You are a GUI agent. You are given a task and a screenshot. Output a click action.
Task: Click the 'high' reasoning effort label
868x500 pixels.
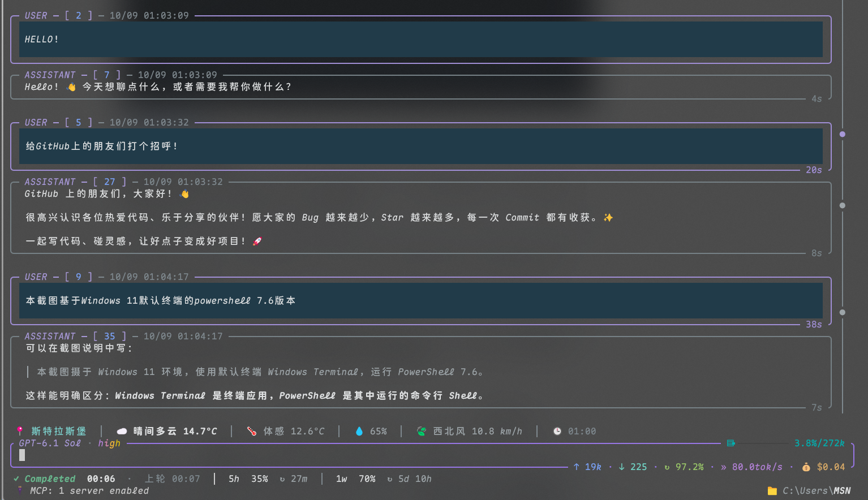[109, 443]
